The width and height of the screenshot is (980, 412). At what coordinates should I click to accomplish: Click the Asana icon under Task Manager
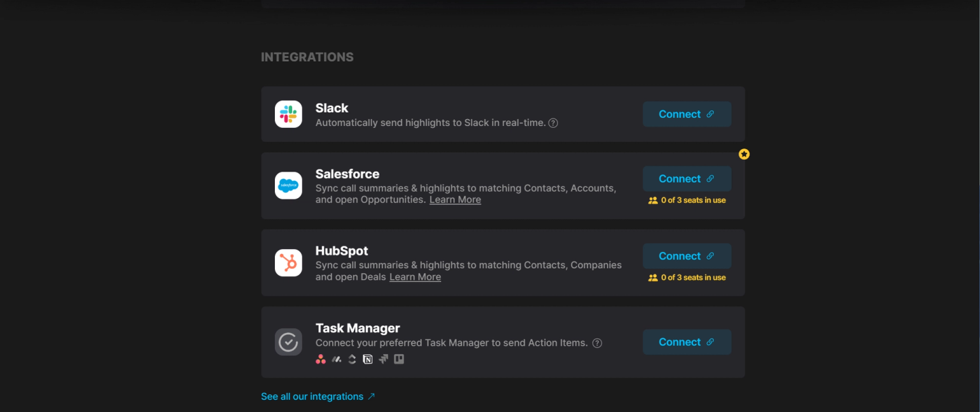[321, 359]
